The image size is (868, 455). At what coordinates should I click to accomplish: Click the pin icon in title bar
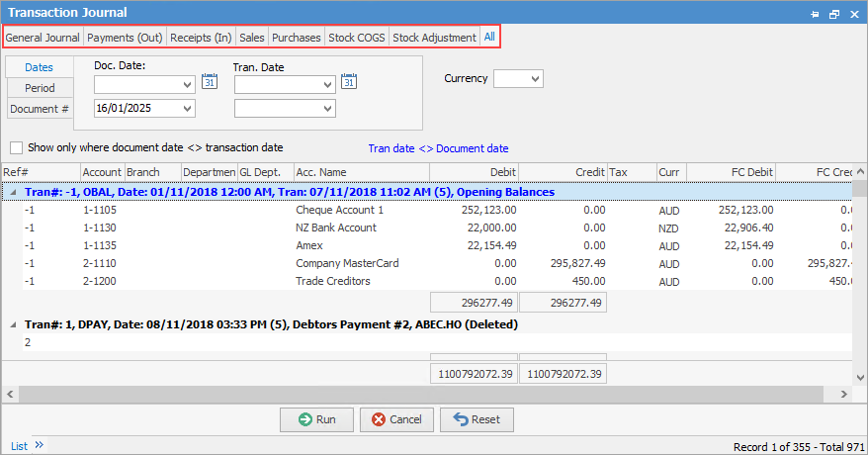click(x=815, y=14)
